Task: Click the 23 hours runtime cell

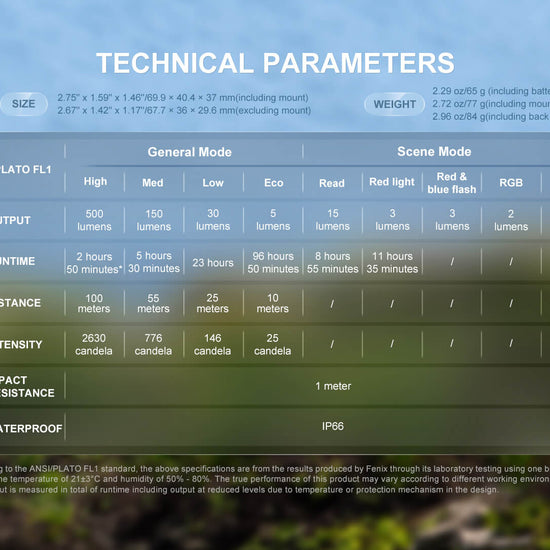Action: click(x=213, y=263)
